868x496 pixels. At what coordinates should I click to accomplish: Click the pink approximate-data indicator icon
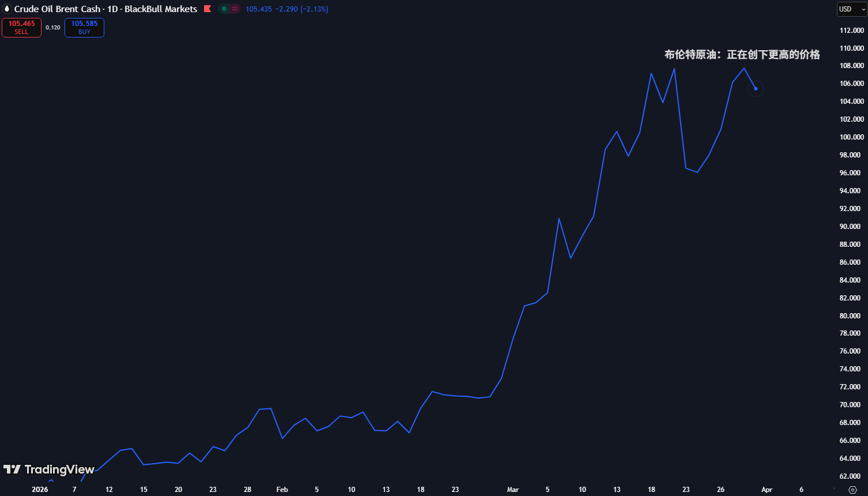[235, 9]
